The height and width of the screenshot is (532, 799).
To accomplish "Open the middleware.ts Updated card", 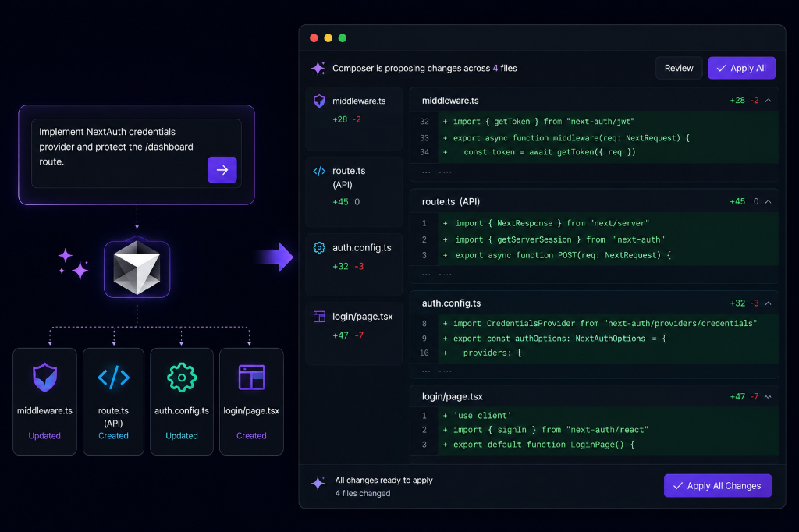I will [x=44, y=402].
